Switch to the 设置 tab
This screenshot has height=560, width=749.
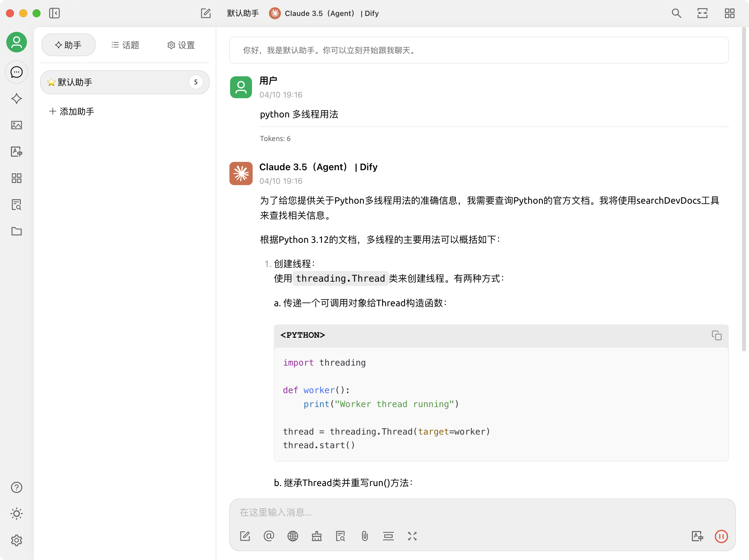pyautogui.click(x=181, y=45)
